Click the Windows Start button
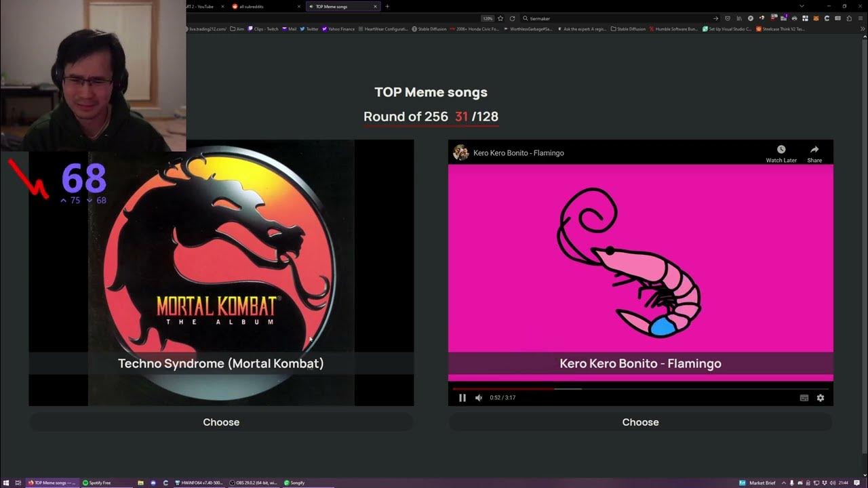This screenshot has width=868, height=488. [x=5, y=483]
